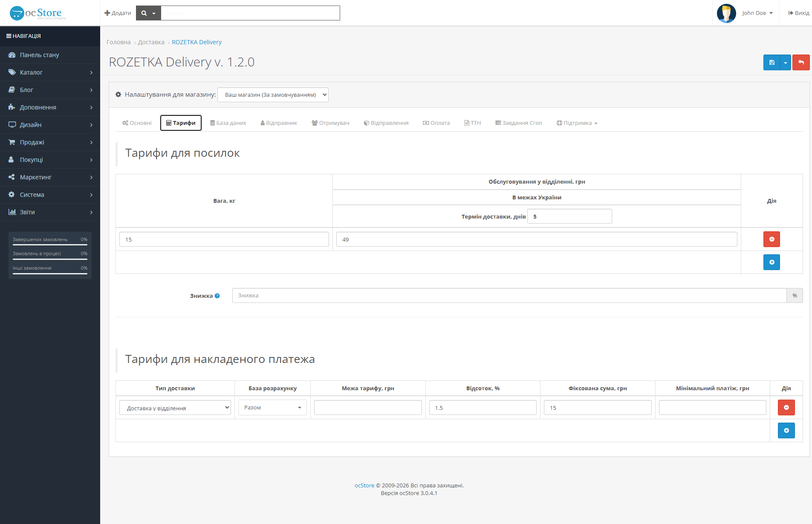Screen dimensions: 812x524
Task: Click the Відсоток field with 1.5
Action: (483, 408)
